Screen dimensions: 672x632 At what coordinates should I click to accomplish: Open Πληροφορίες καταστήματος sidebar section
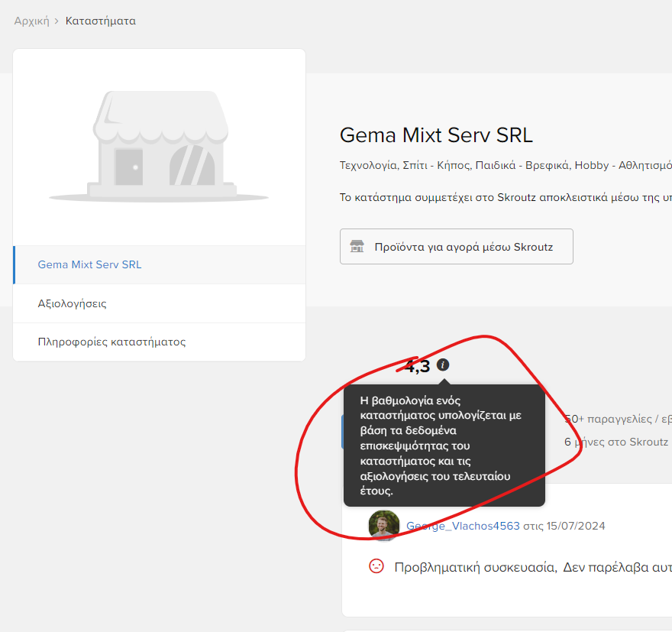click(x=160, y=342)
